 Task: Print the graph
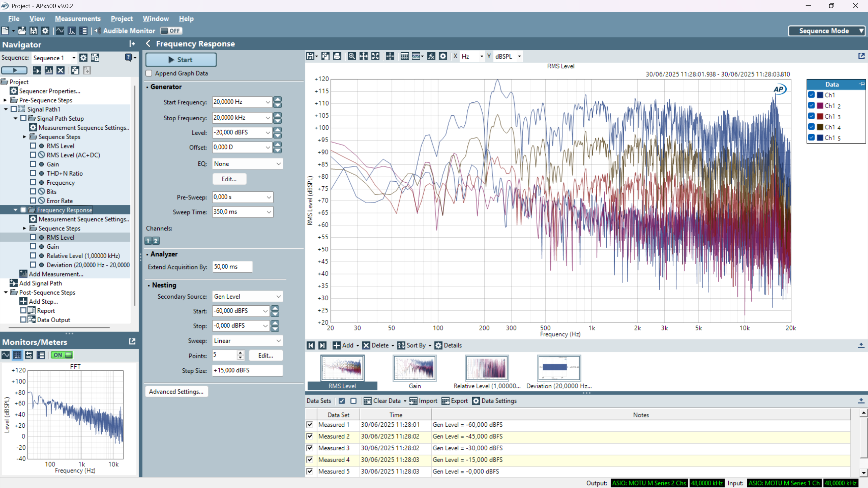tap(337, 56)
